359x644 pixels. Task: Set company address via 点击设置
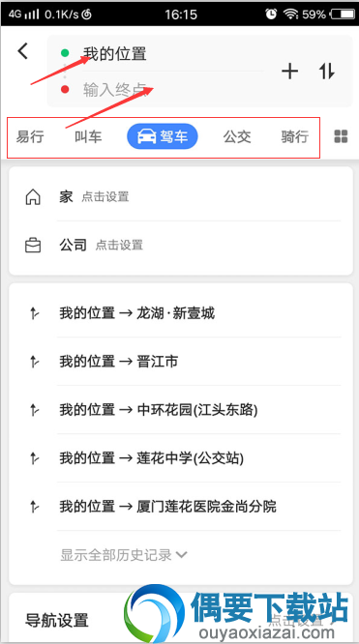pyautogui.click(x=119, y=246)
